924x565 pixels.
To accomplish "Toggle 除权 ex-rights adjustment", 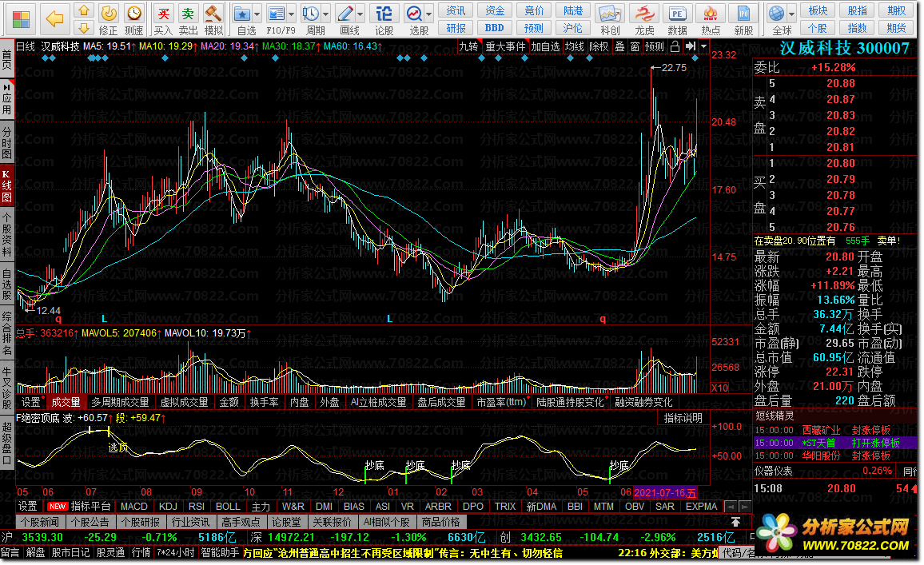I will click(599, 46).
